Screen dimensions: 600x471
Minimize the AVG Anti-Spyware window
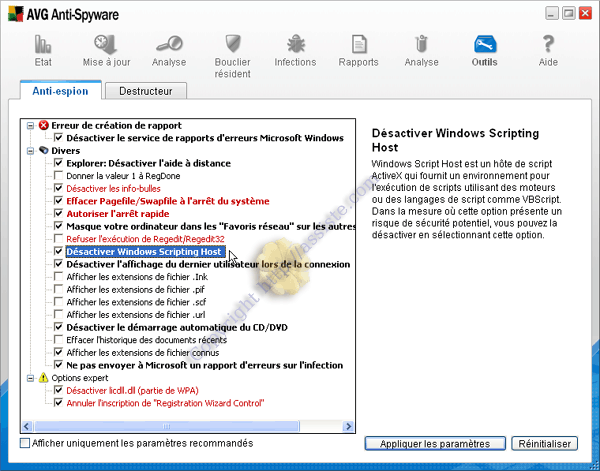[551, 14]
